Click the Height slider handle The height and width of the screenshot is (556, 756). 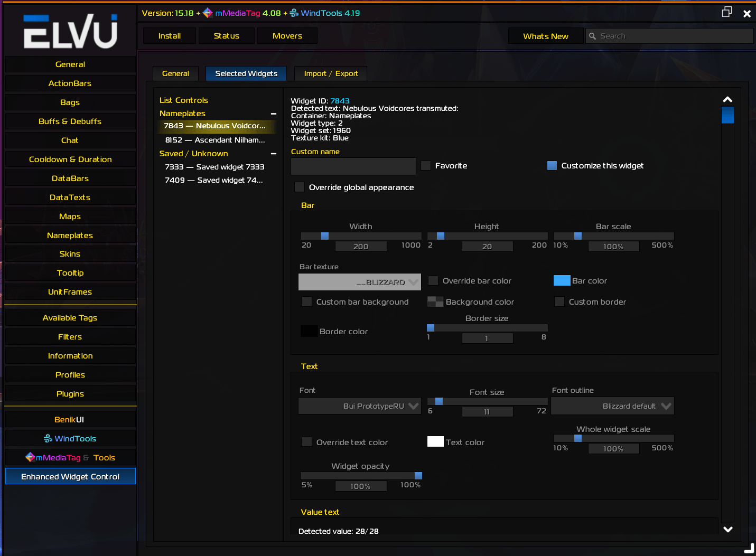point(441,236)
